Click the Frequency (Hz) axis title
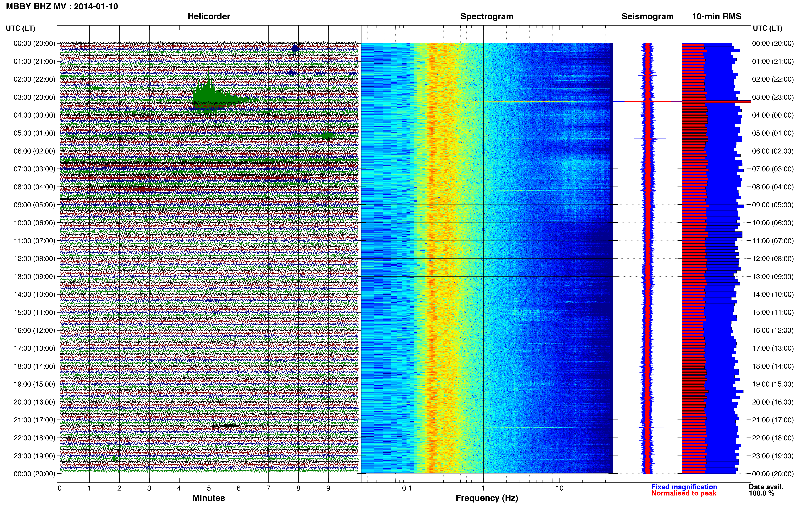 (487, 498)
